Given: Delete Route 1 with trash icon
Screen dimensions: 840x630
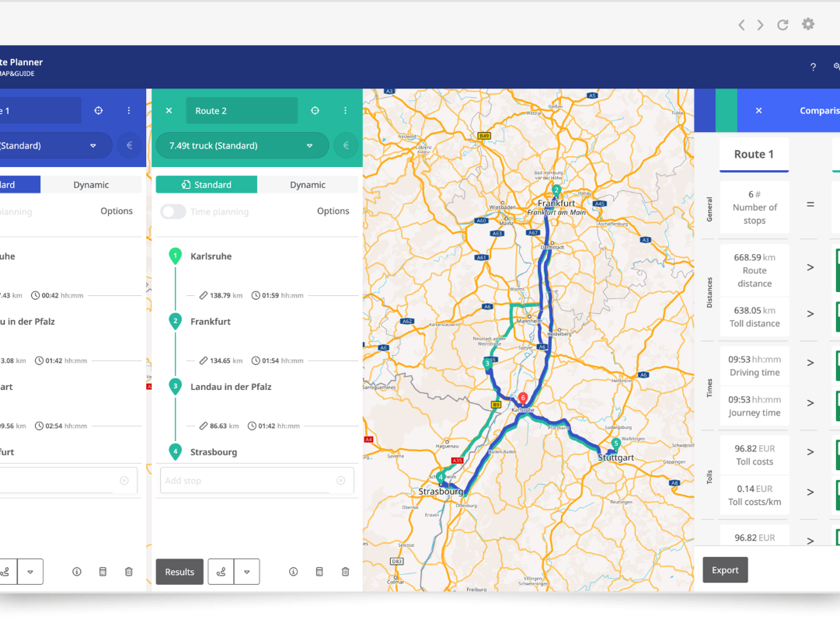Looking at the screenshot, I should click(128, 572).
